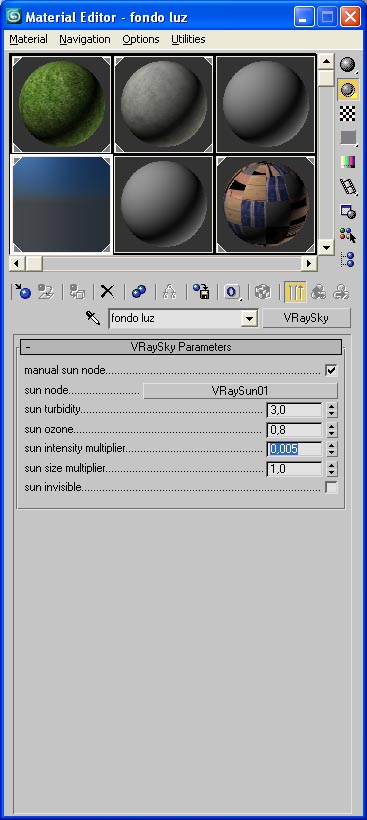Open the Options menu
The height and width of the screenshot is (820, 367).
(141, 39)
